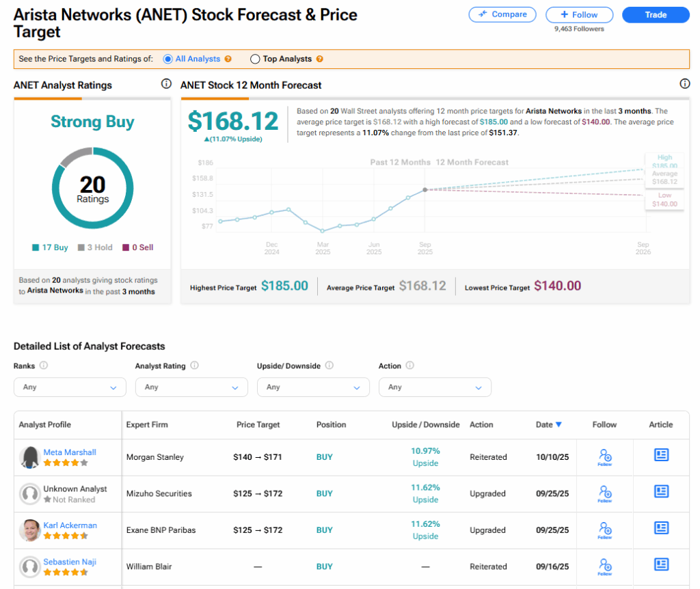700x589 pixels.
Task: Click info icon beside ANET Analyst Ratings
Action: click(166, 84)
